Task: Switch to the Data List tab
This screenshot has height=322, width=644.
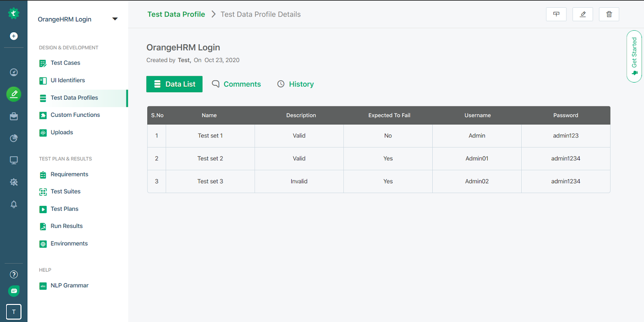Action: click(x=174, y=84)
